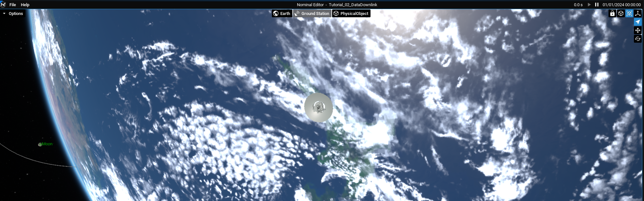Click the green Moon label
The width and height of the screenshot is (644, 201).
47,144
